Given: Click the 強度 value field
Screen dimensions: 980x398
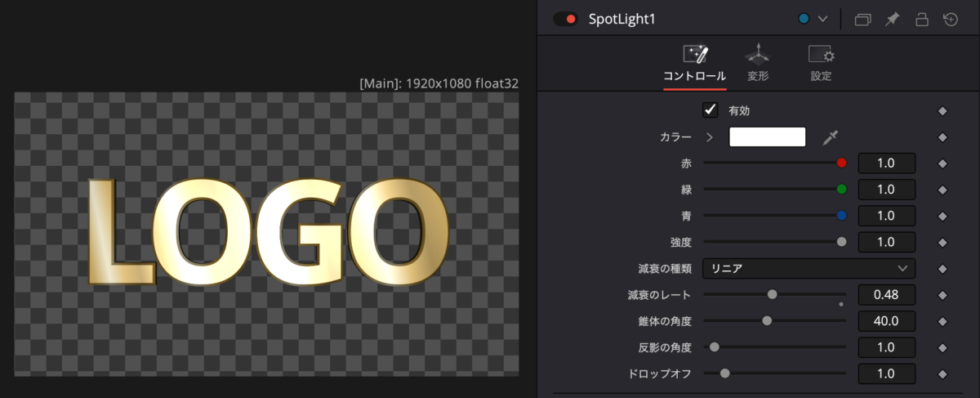Looking at the screenshot, I should coord(887,242).
